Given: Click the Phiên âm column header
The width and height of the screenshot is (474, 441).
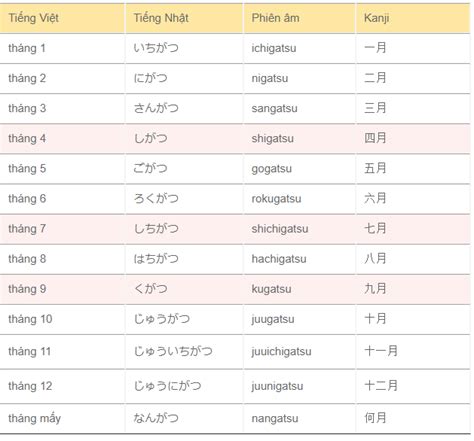Looking at the screenshot, I should click(x=300, y=18).
